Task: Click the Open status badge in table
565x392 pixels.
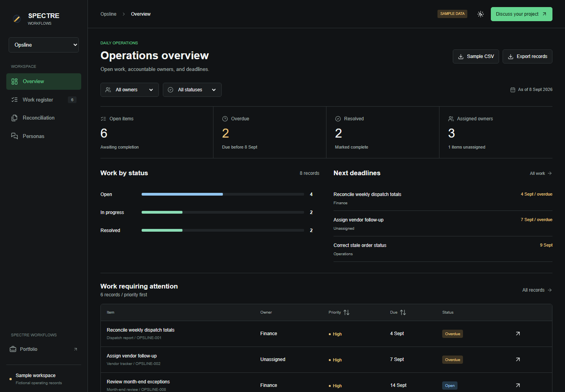Action: click(x=450, y=386)
